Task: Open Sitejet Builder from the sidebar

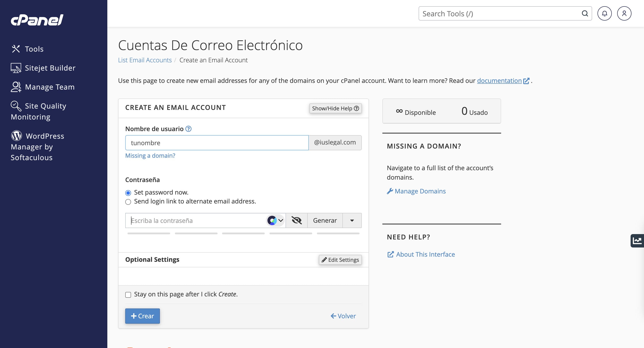Action: 50,68
